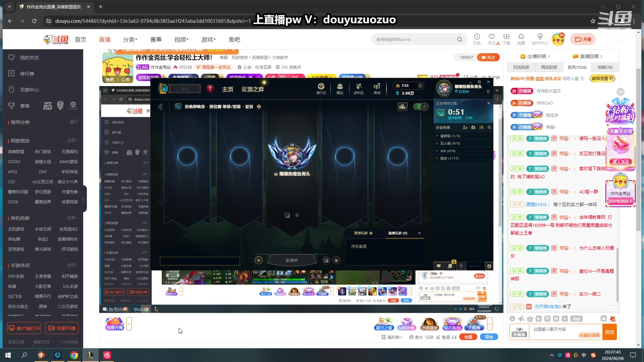
Task: Open the 战利品 loot icon
Action: pos(359,88)
